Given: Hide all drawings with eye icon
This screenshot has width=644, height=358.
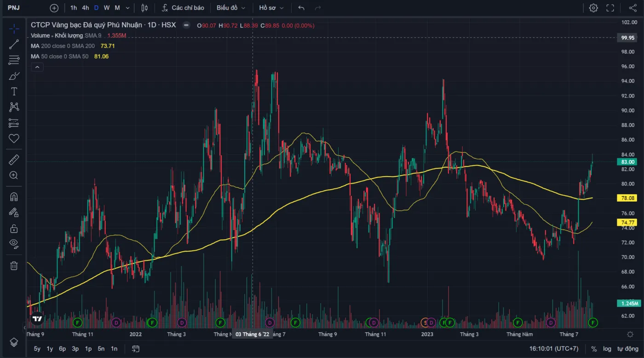Looking at the screenshot, I should tap(14, 244).
